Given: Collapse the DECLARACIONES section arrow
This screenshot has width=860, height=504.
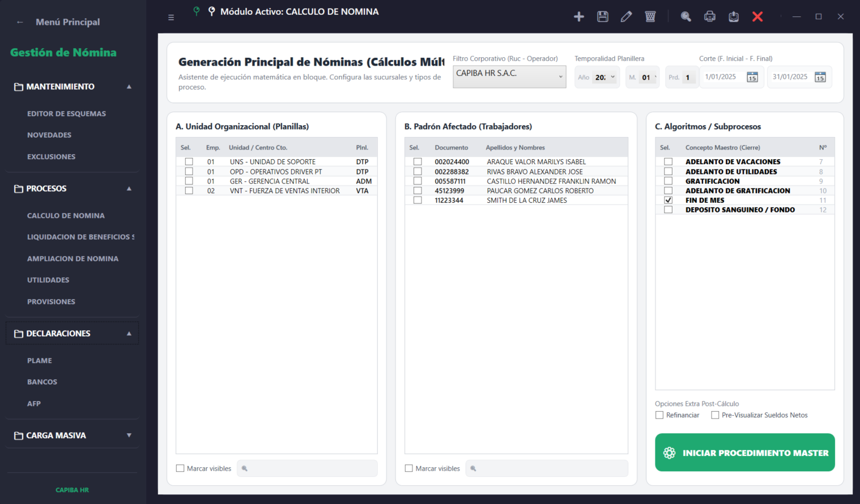Looking at the screenshot, I should [x=129, y=334].
